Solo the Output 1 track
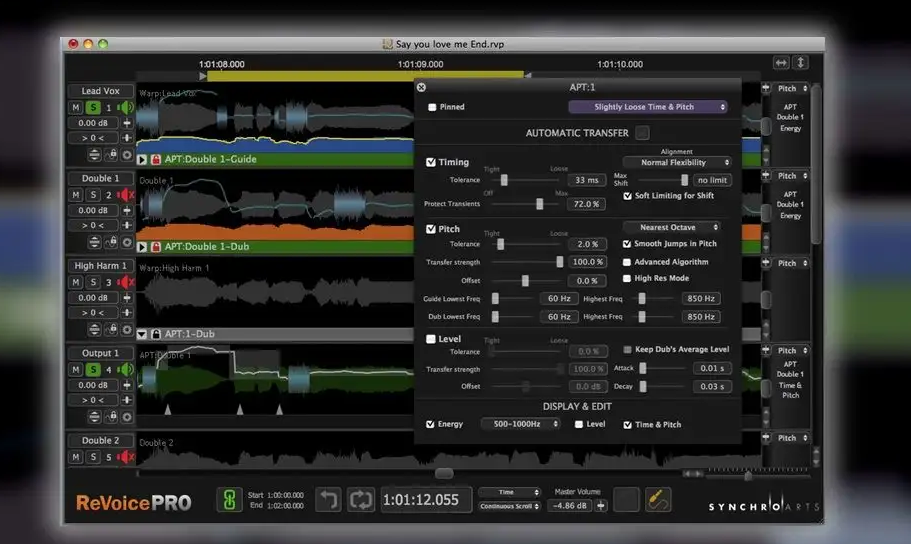 tap(93, 370)
